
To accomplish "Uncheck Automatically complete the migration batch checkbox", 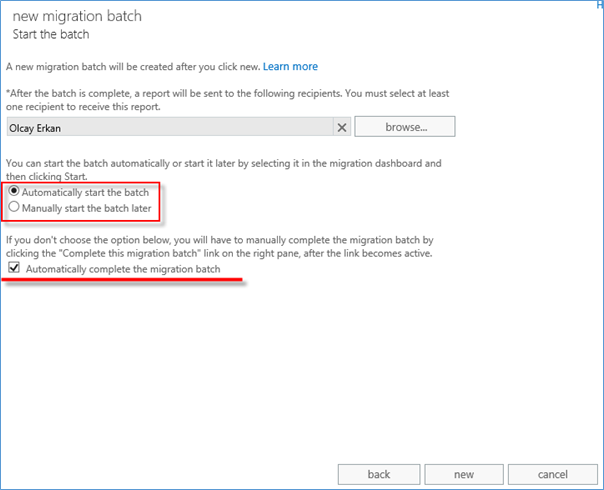I will click(x=14, y=267).
